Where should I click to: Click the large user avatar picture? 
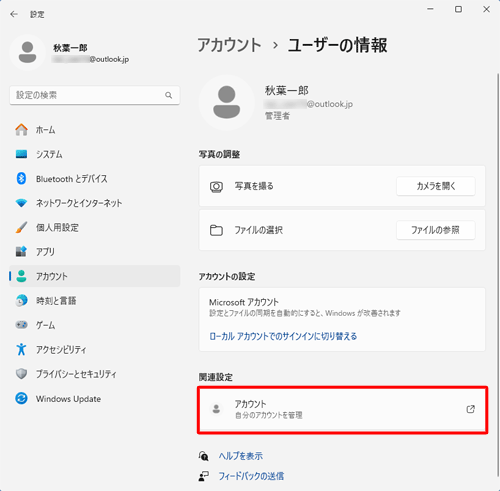(227, 102)
